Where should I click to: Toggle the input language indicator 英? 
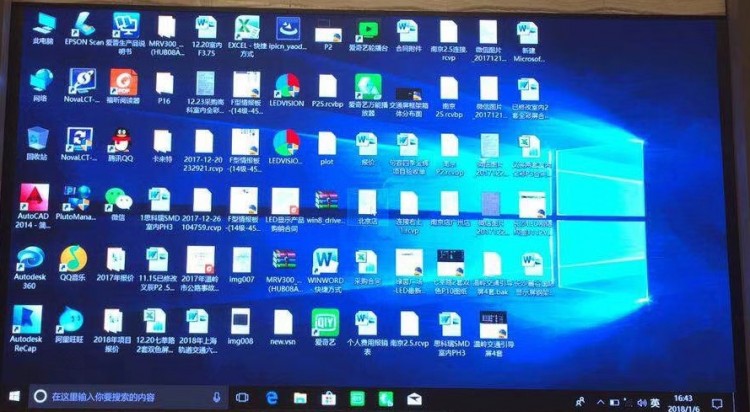[654, 402]
